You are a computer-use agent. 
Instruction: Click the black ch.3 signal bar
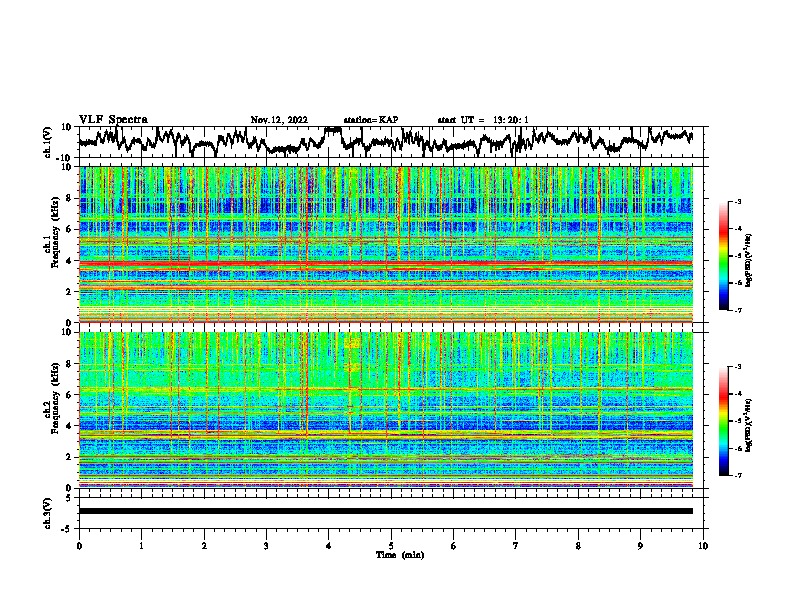[x=385, y=511]
